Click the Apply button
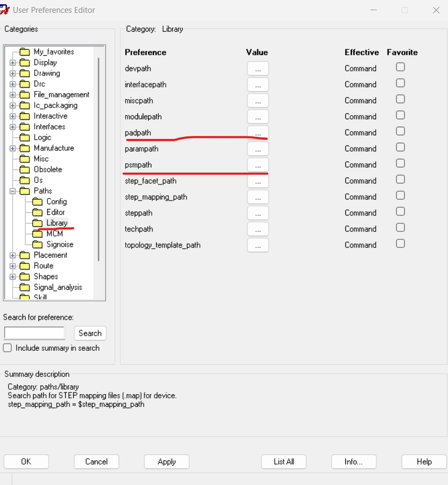The image size is (448, 485). click(167, 462)
